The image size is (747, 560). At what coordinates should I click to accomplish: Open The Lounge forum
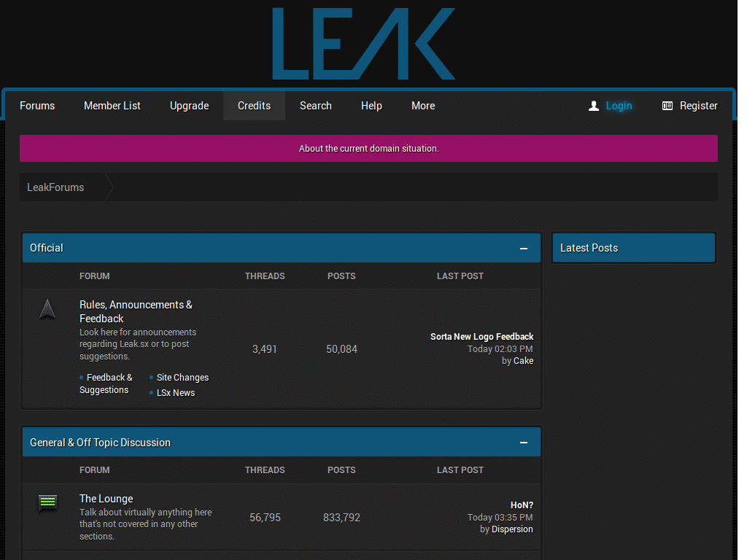[107, 499]
